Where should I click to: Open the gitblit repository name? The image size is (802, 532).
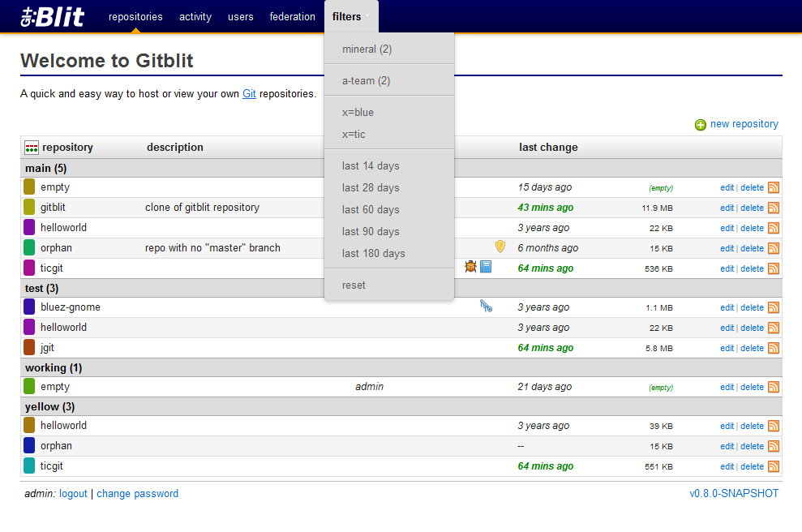pyautogui.click(x=54, y=207)
